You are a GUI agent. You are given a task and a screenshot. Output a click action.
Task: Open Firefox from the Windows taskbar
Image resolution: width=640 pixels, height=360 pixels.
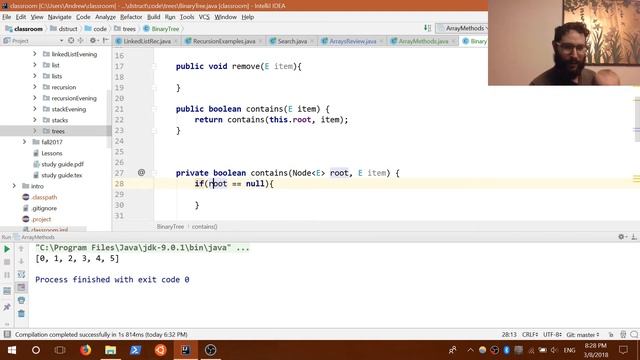[x=85, y=350]
